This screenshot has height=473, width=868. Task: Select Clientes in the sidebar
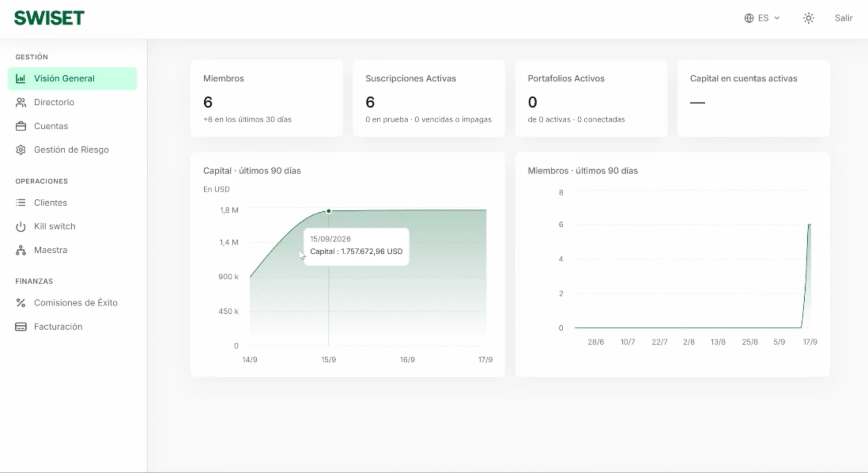(x=72, y=203)
